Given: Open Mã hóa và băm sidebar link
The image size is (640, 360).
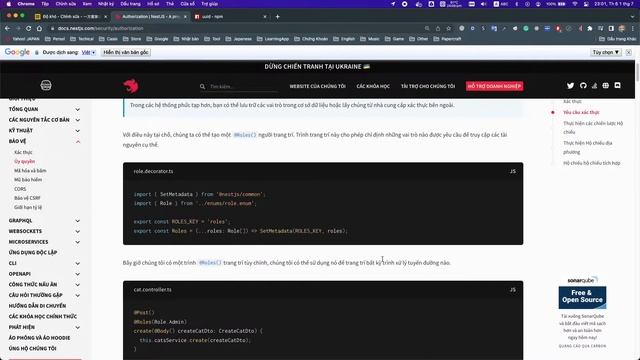Looking at the screenshot, I should (30, 171).
